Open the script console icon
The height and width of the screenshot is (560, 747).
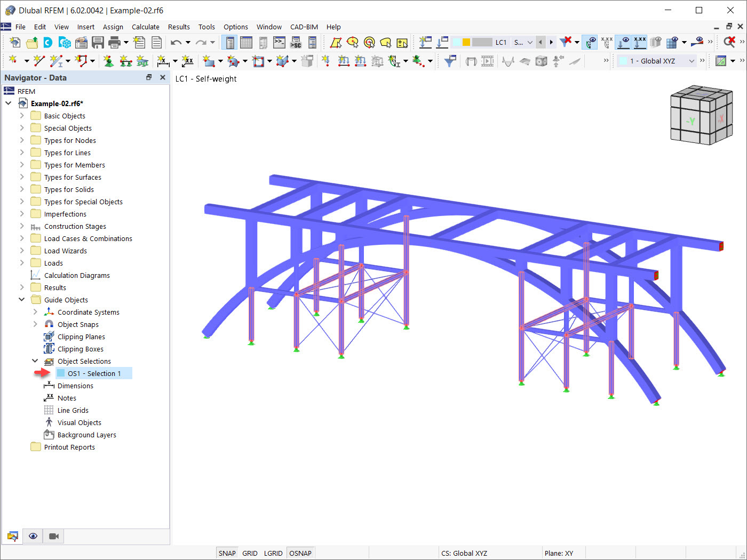tap(279, 42)
